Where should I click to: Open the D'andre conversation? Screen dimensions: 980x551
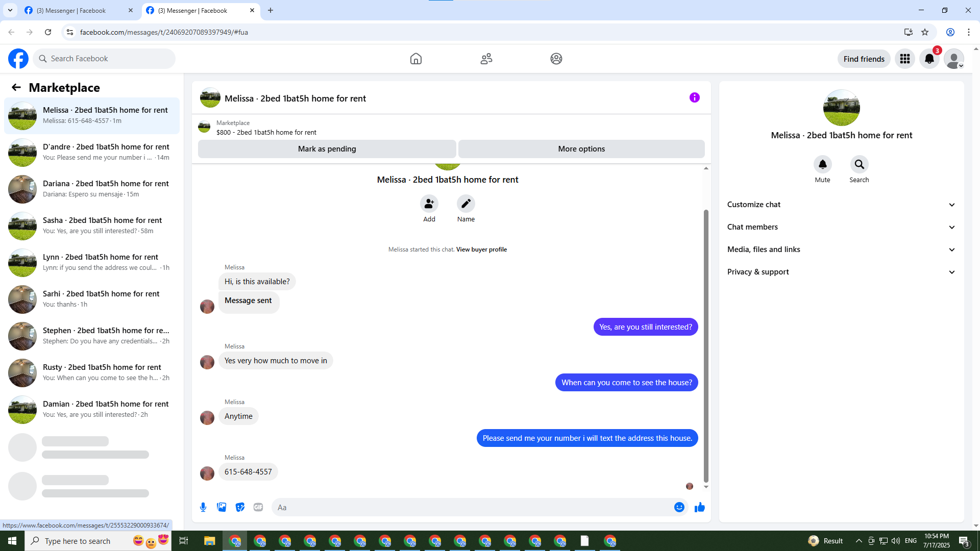point(92,153)
